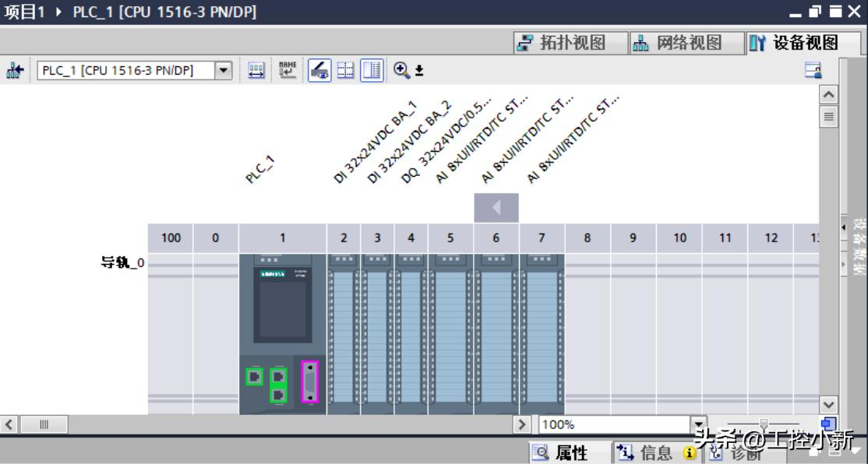Click the dual PROFINET port on CPU
This screenshot has height=464, width=868.
[x=278, y=385]
